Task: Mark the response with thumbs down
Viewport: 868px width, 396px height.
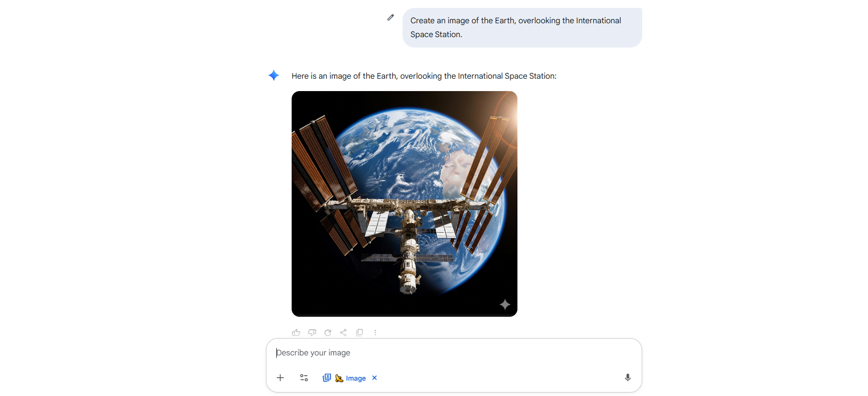Action: pos(312,333)
